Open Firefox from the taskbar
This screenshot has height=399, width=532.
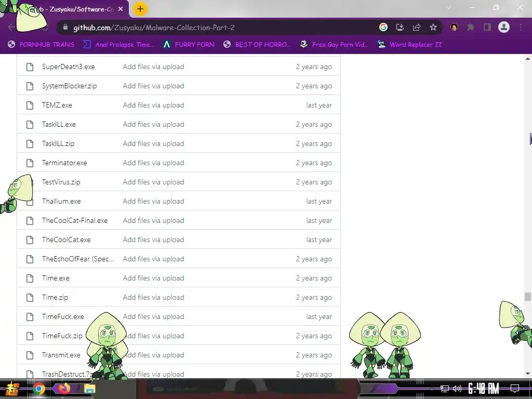pyautogui.click(x=64, y=388)
